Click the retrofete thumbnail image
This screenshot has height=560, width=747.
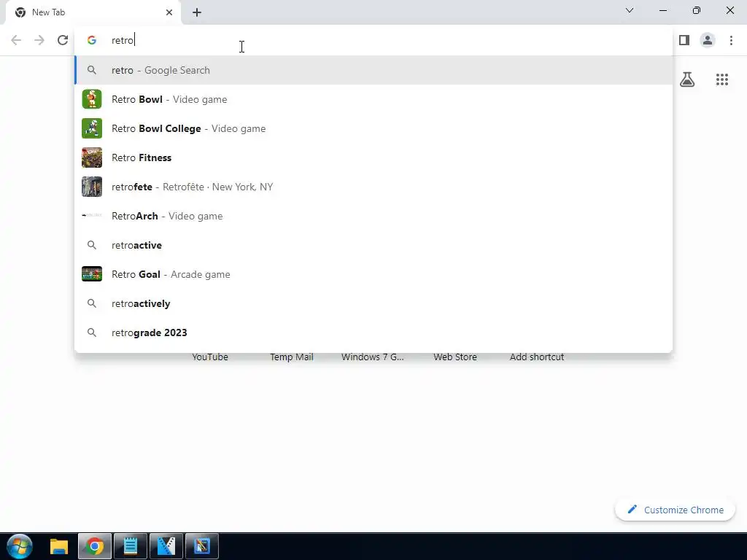pyautogui.click(x=92, y=187)
